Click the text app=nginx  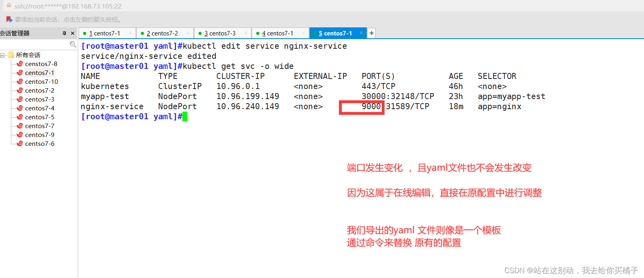point(500,106)
